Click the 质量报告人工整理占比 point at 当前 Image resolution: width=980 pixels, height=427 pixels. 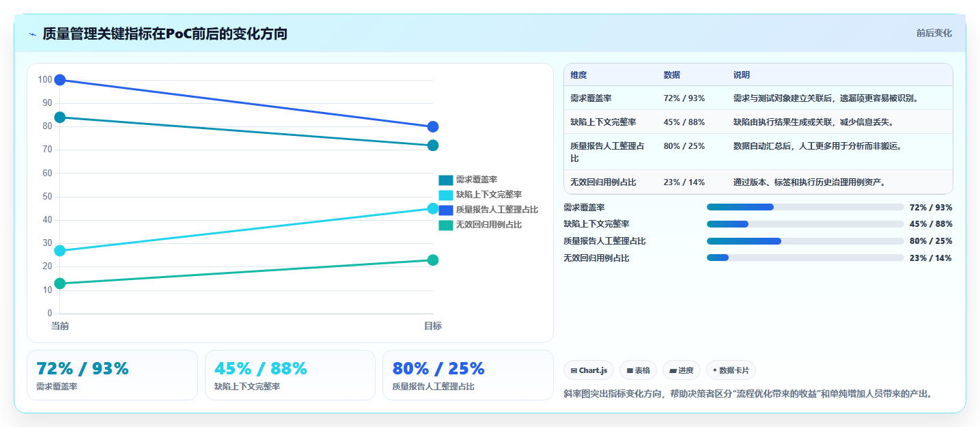pos(60,80)
